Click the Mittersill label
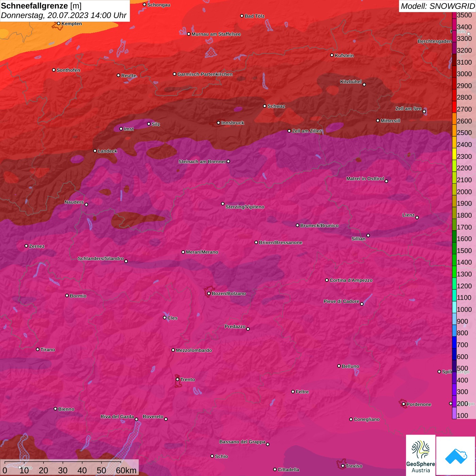 (x=390, y=121)
